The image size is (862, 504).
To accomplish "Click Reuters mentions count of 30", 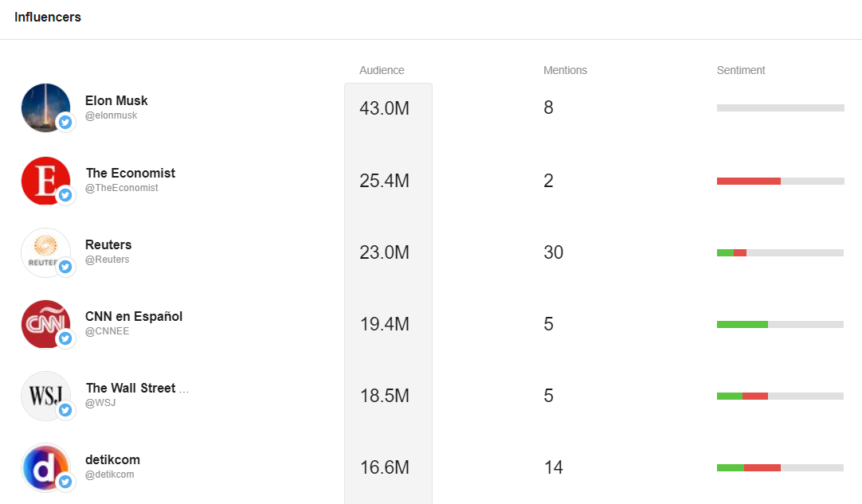I will [554, 252].
